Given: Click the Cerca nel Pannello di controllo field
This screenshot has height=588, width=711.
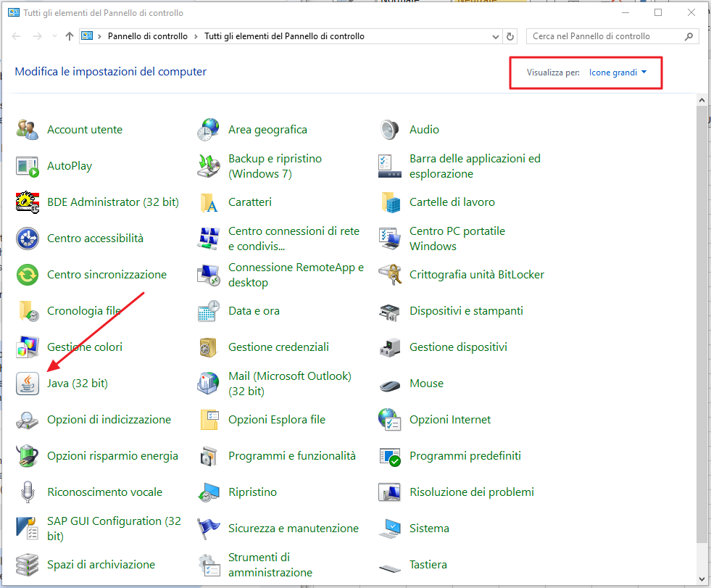Looking at the screenshot, I should click(x=605, y=36).
